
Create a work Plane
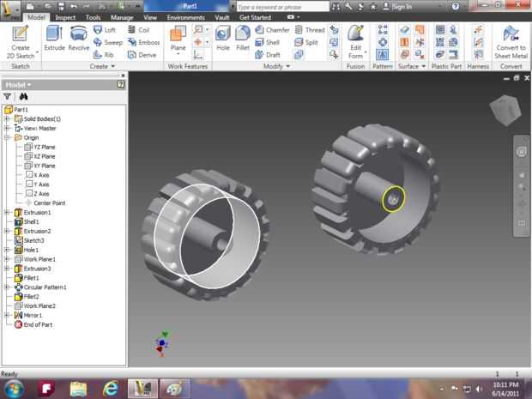[178, 40]
